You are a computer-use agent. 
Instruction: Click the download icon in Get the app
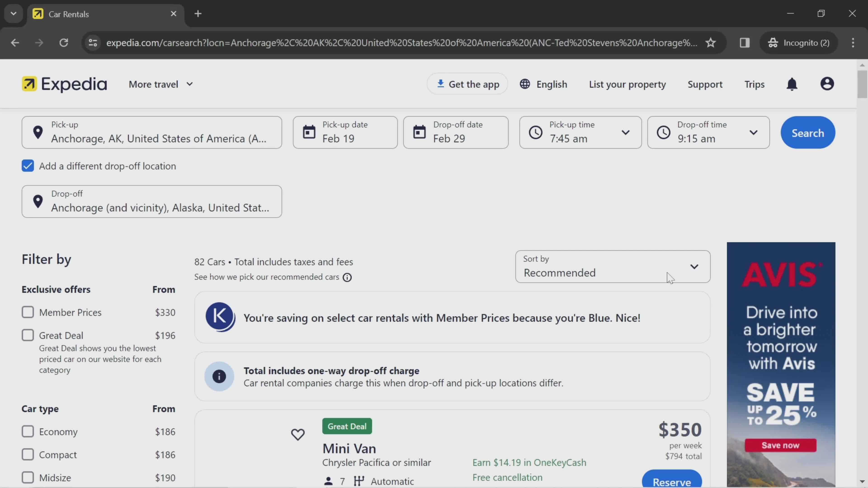click(x=440, y=84)
